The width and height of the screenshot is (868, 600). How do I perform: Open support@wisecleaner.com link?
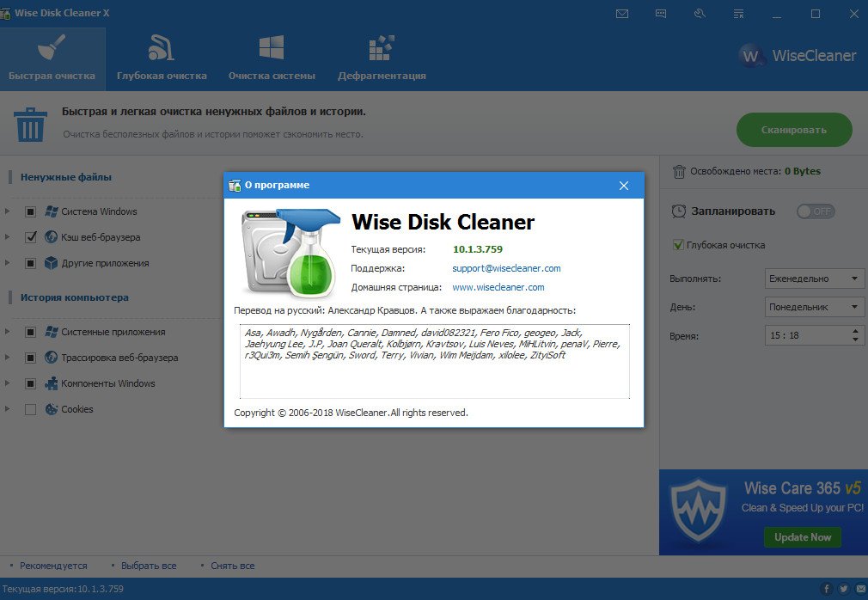506,268
